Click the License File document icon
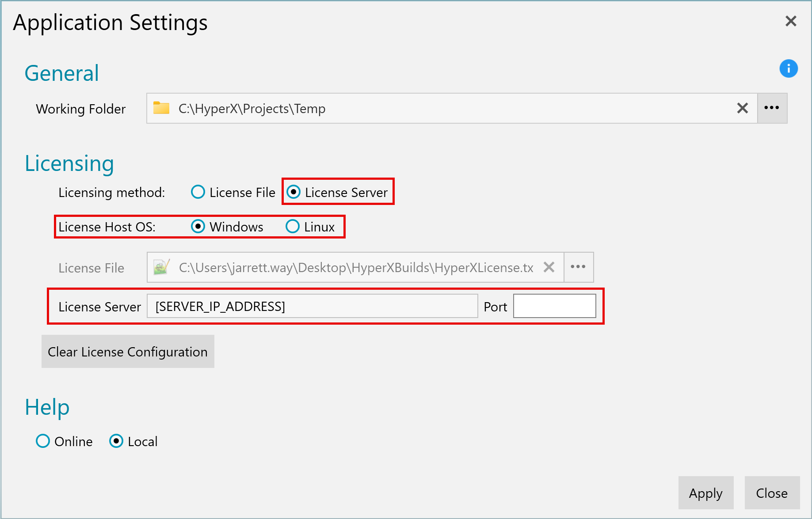The image size is (812, 519). pos(162,267)
